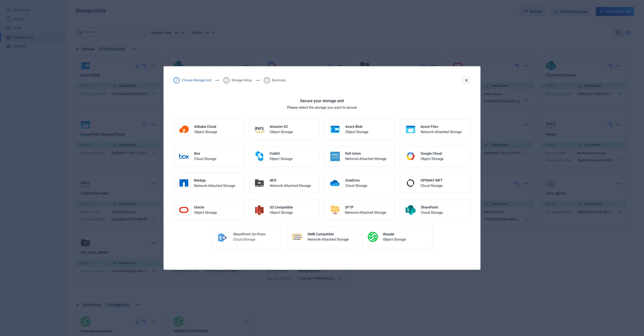Open Settings in the sidebar
Screen dimensions: 644x336
tap(33, 46)
